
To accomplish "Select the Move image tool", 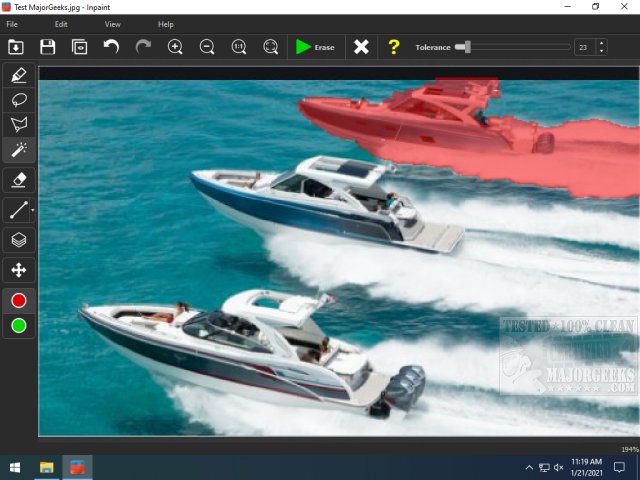I will point(19,270).
